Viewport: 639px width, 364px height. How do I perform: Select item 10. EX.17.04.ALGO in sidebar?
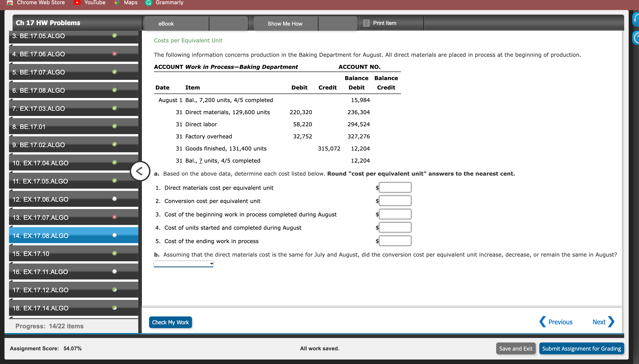click(40, 163)
